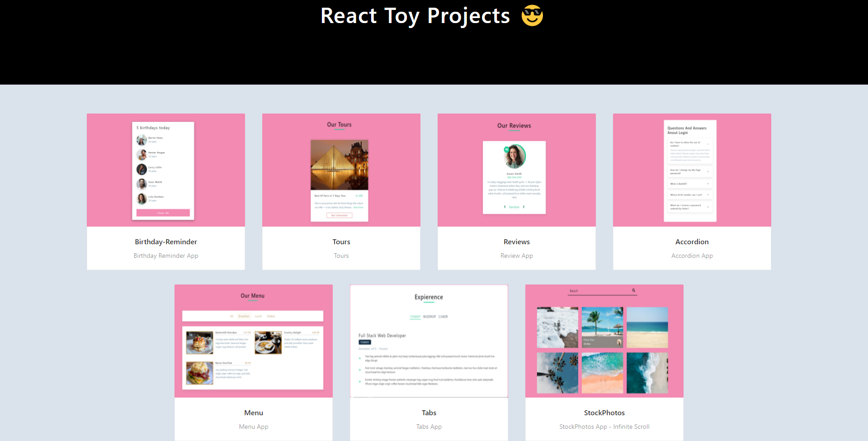
Task: Select the Reviews card title
Action: click(x=517, y=242)
